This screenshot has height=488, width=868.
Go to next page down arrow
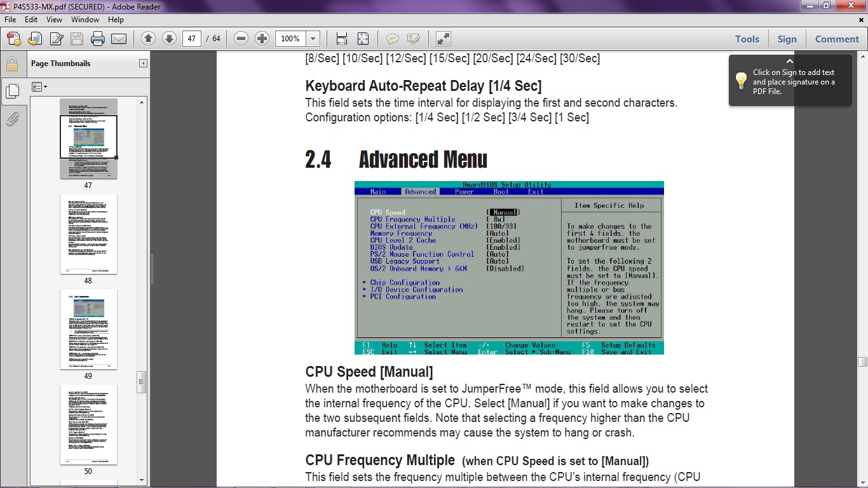coord(169,39)
